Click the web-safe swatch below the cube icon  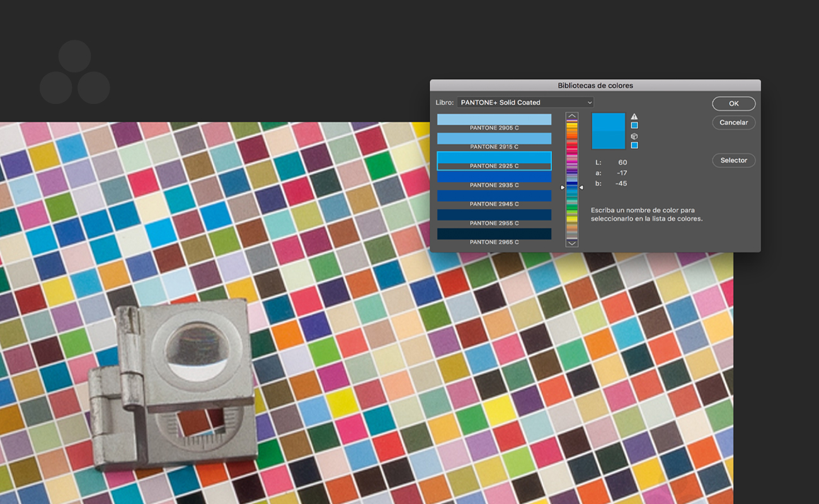(x=634, y=146)
